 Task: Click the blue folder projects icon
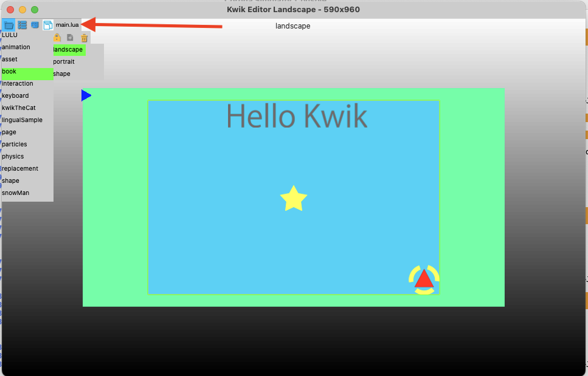[9, 25]
